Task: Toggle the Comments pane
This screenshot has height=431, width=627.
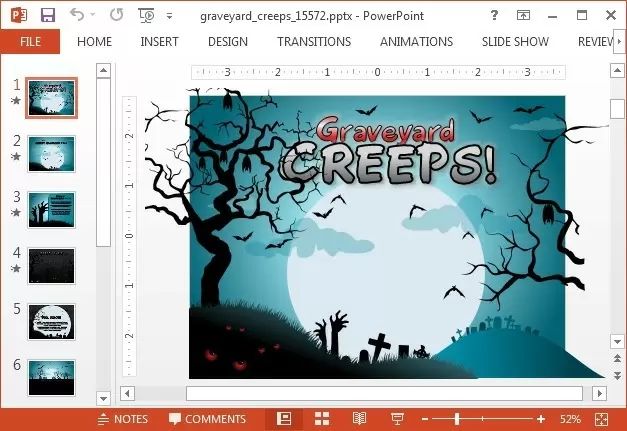Action: 207,419
